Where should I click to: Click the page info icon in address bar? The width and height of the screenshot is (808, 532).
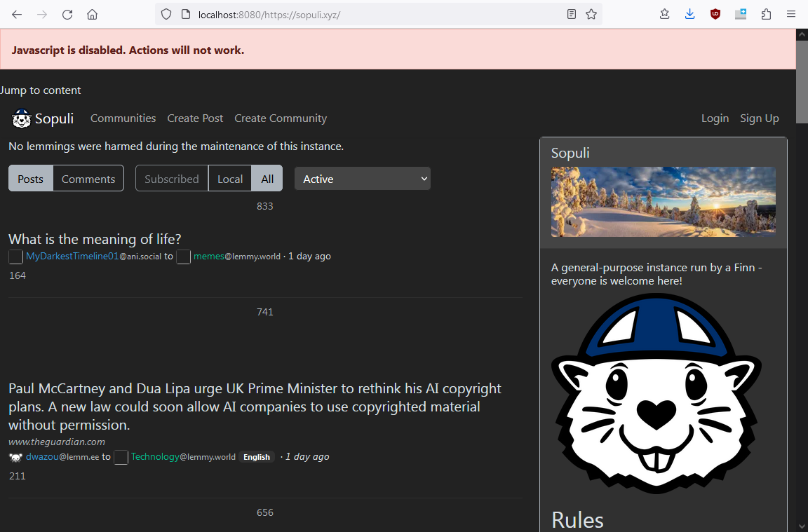click(x=186, y=15)
